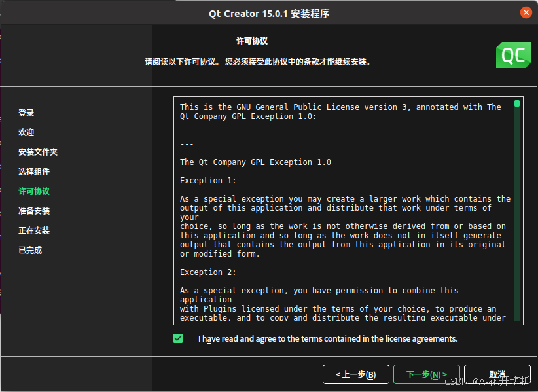538x392 pixels.
Task: Click the window title 'Qt Creator 15.0.1 安装程序'
Action: click(x=269, y=14)
